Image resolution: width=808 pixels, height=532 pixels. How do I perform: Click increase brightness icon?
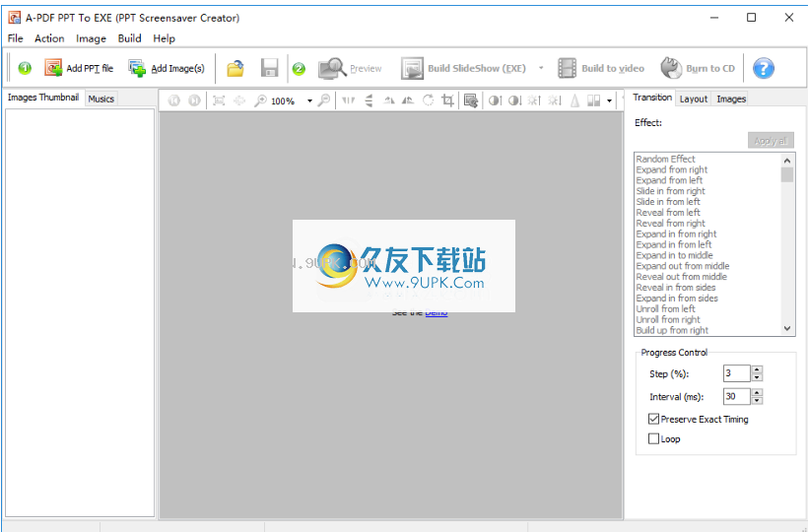point(534,100)
